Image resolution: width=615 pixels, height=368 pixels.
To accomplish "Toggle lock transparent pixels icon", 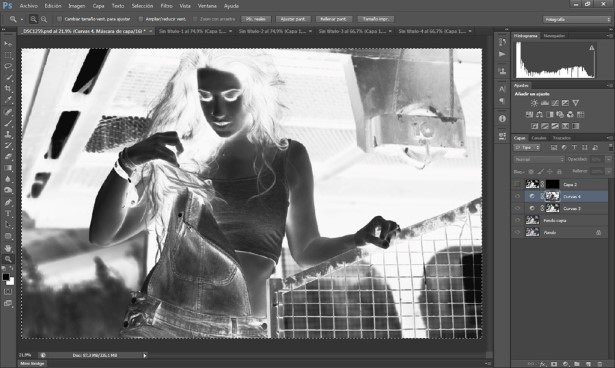I will (x=531, y=171).
